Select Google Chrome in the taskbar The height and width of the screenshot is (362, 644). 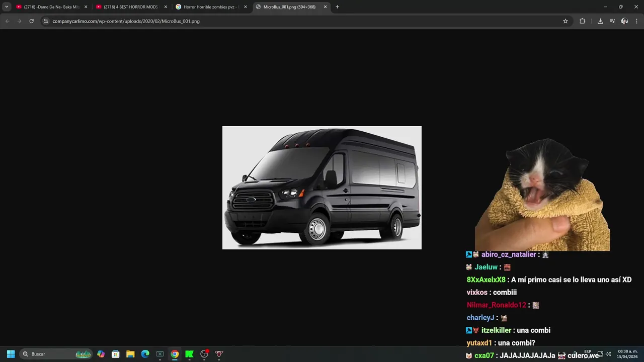pos(175,354)
